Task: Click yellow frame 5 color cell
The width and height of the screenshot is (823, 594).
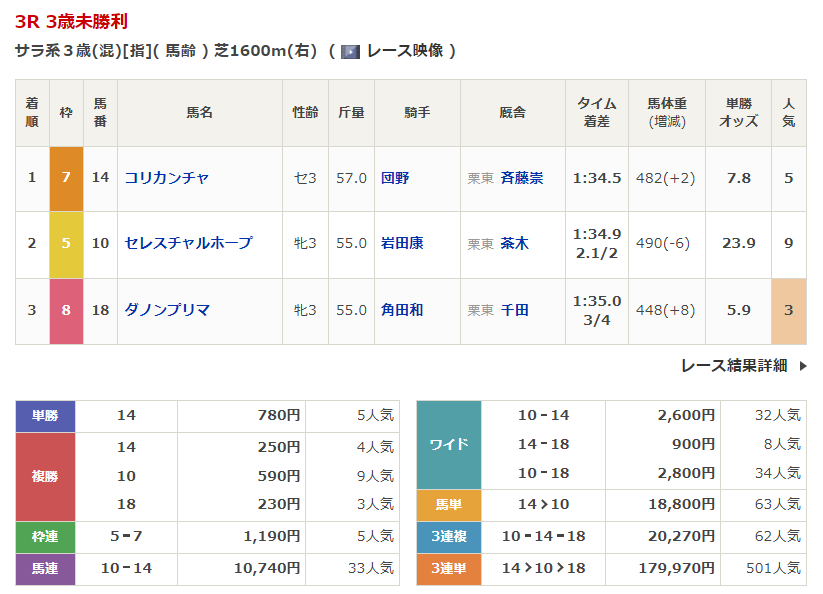Action: (x=66, y=243)
